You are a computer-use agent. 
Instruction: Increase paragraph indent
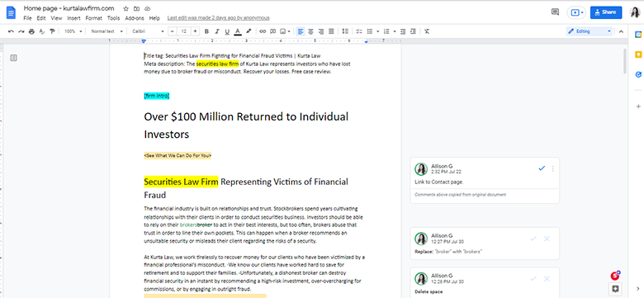pos(413,31)
